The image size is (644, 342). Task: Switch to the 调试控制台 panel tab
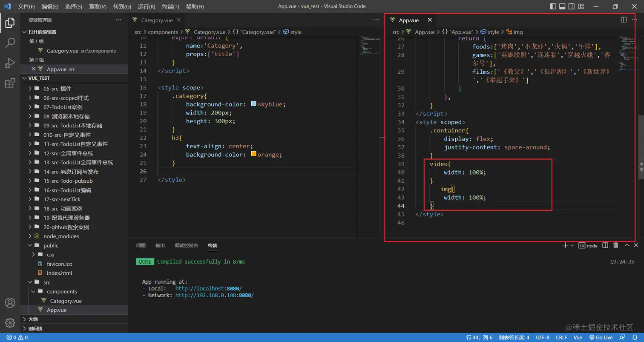(x=186, y=245)
